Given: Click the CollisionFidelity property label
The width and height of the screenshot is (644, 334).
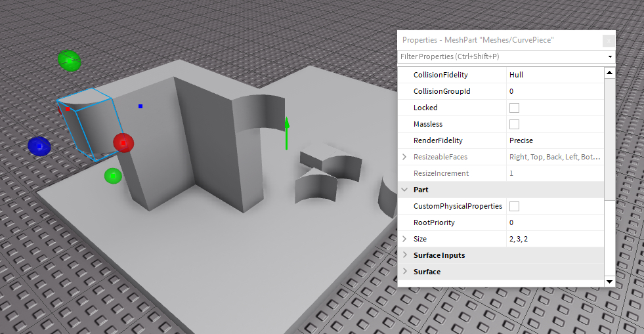Looking at the screenshot, I should click(x=440, y=75).
